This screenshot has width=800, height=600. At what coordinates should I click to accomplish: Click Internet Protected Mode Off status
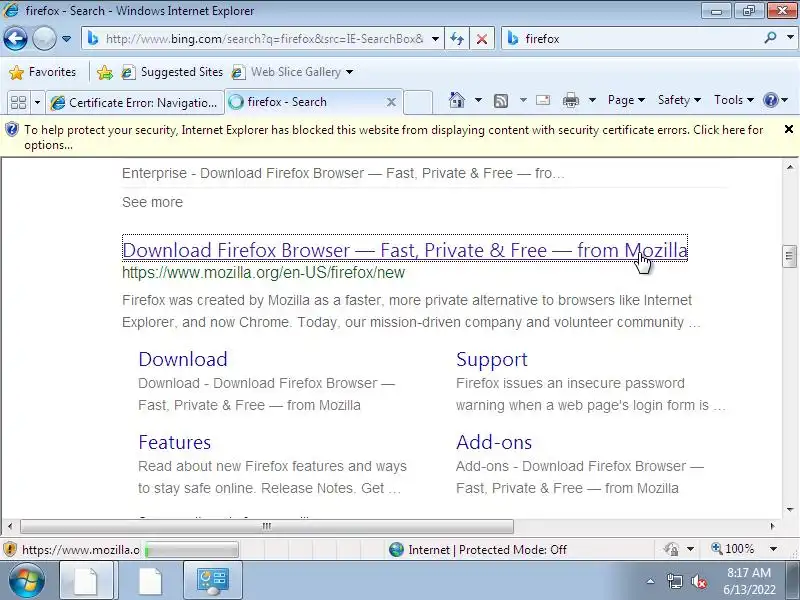click(478, 549)
